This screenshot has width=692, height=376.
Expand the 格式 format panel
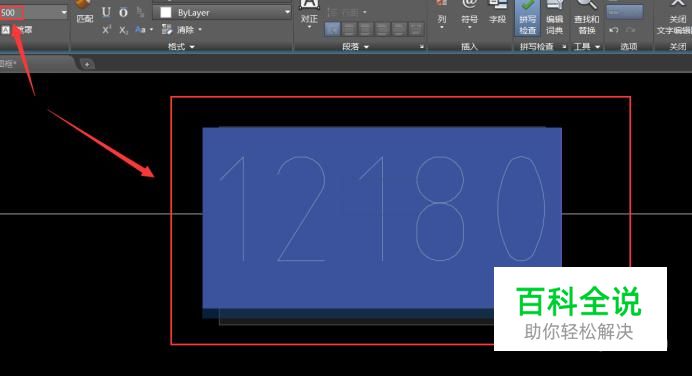[181, 46]
